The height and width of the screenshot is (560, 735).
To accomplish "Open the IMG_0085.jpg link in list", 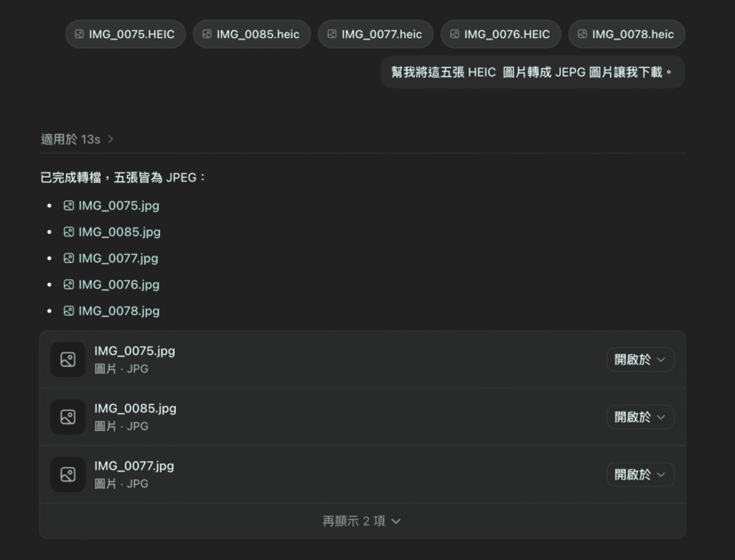I will click(120, 232).
